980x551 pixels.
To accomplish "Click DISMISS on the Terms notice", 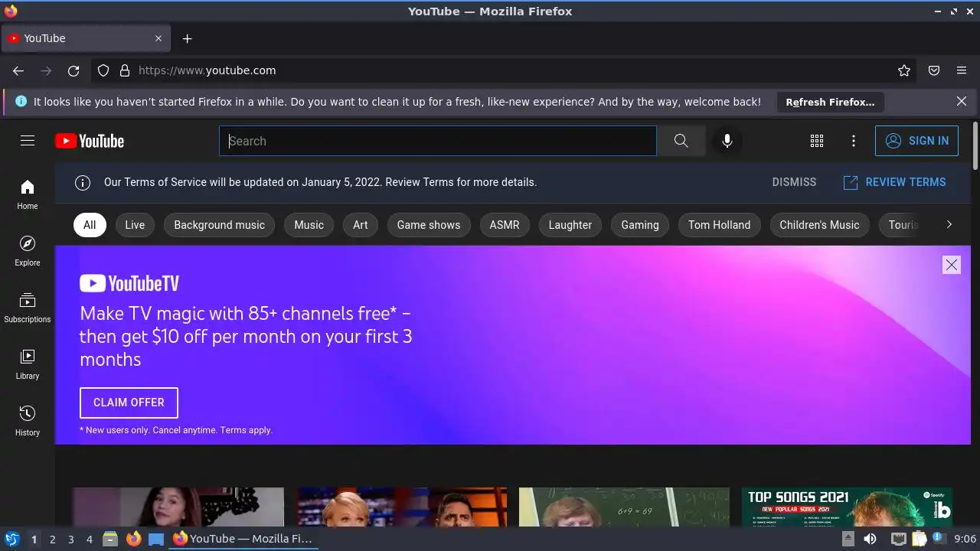I will tap(794, 182).
